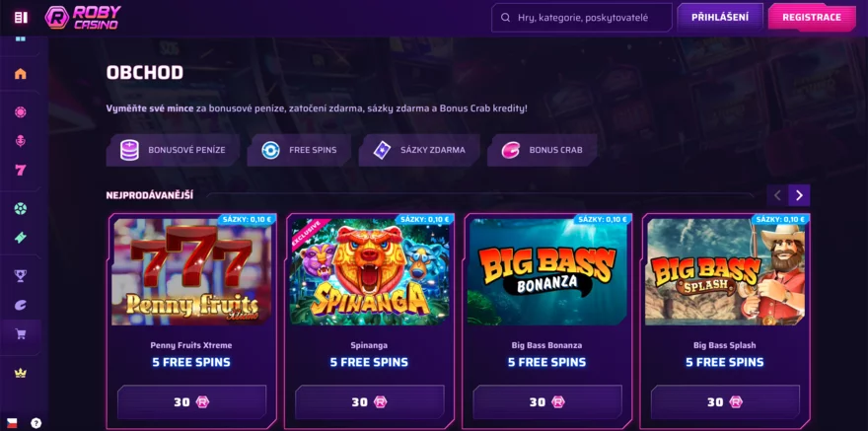Open the casino chip sidebar icon
Image resolution: width=868 pixels, height=431 pixels.
tap(21, 112)
